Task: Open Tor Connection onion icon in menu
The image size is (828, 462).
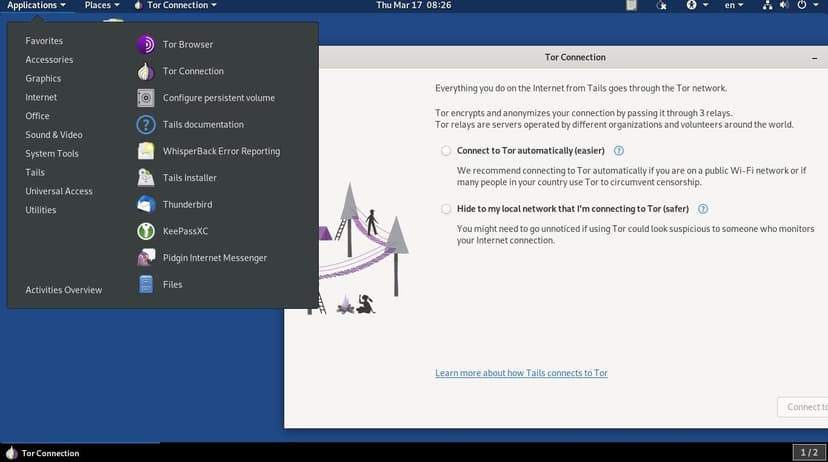Action: coord(146,71)
